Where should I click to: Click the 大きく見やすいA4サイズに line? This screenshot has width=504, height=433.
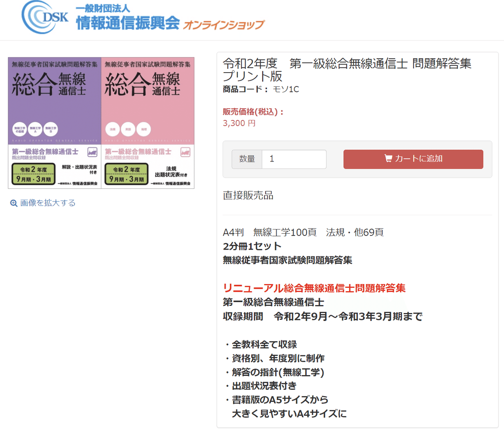[x=289, y=414]
